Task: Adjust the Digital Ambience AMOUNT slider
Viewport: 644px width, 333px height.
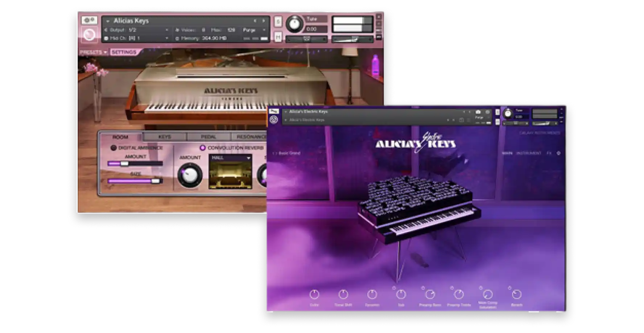Action: coord(135,164)
